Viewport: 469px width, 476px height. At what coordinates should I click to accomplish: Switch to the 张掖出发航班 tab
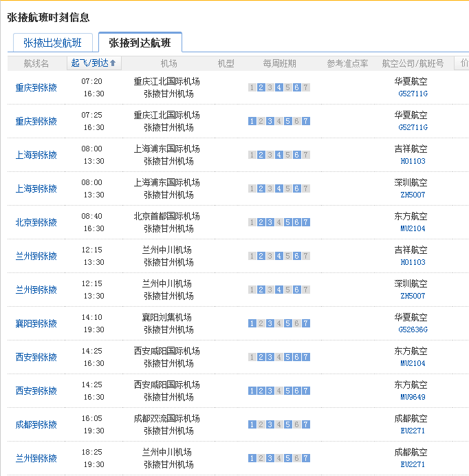click(53, 43)
